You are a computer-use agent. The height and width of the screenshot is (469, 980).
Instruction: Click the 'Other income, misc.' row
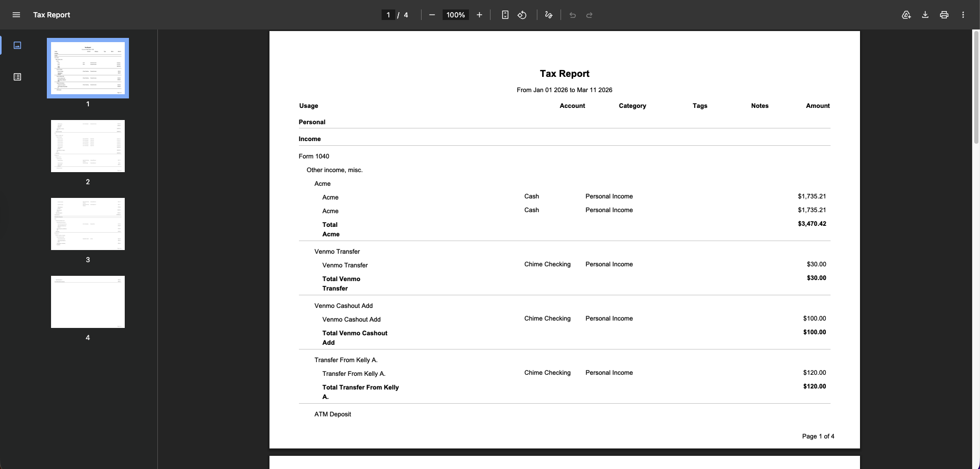[x=335, y=170]
